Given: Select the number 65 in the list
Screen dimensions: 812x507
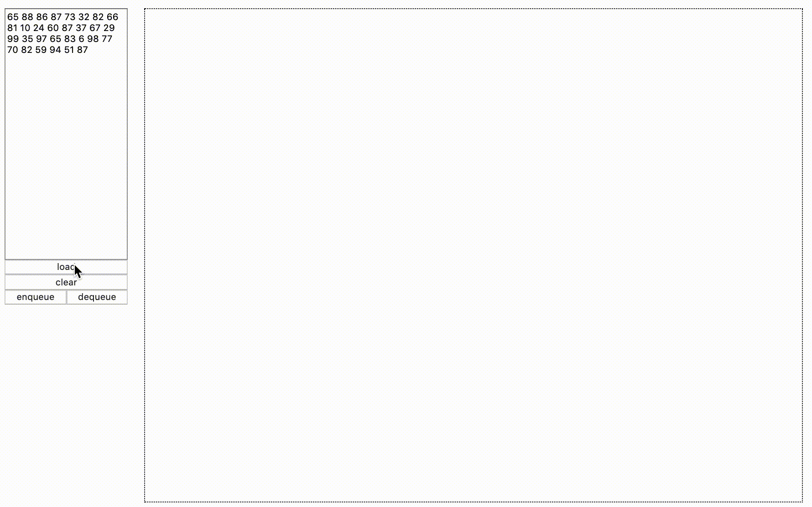Looking at the screenshot, I should tap(13, 17).
